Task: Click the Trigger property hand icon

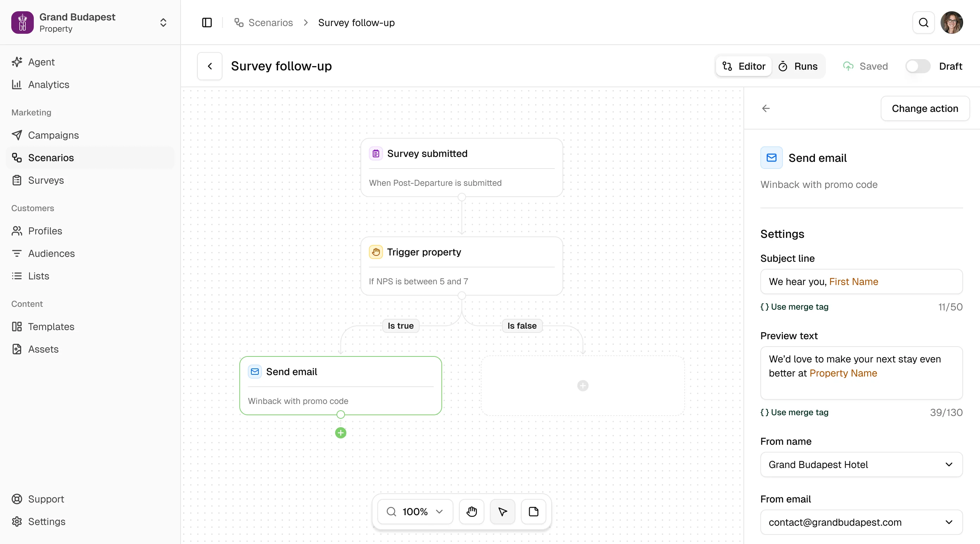Action: pyautogui.click(x=376, y=252)
